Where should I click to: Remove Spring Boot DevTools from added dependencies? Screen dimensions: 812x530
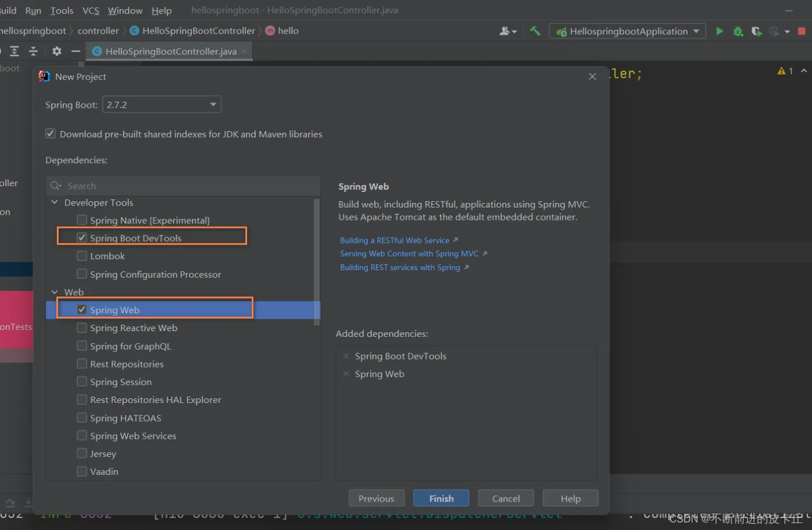point(346,356)
